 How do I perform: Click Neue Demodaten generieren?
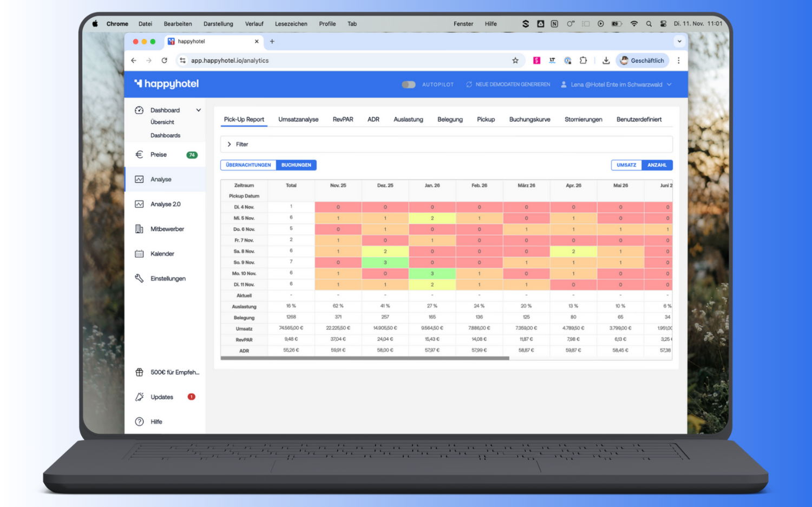click(x=508, y=84)
